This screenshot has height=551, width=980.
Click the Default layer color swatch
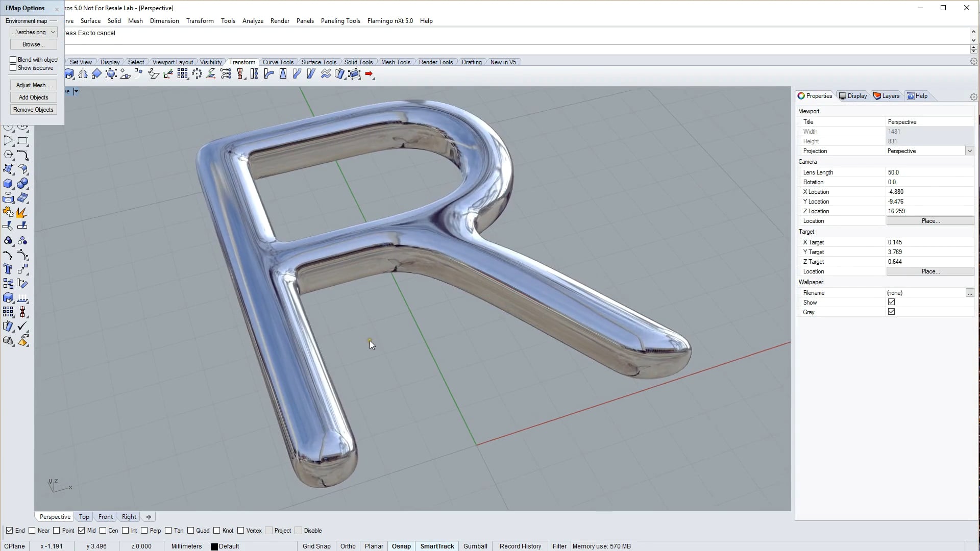(214, 546)
